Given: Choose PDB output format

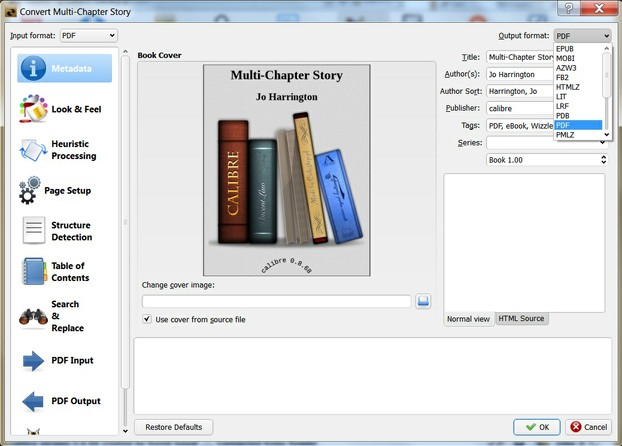Looking at the screenshot, I should [578, 115].
